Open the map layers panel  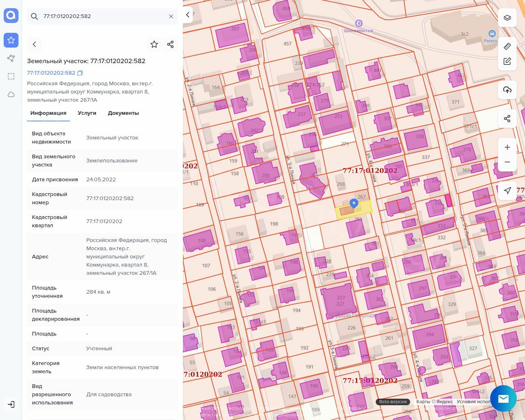coord(507,18)
